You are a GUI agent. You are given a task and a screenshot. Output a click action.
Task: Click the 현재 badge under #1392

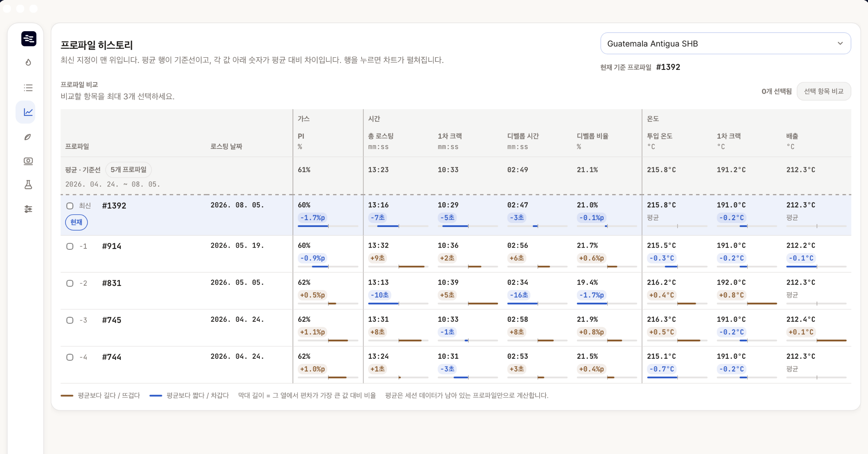click(x=76, y=222)
